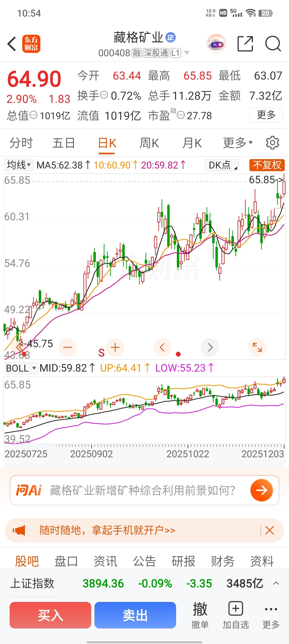The width and height of the screenshot is (289, 644).
Task: Open 股吧 tab
Action: coord(27,561)
